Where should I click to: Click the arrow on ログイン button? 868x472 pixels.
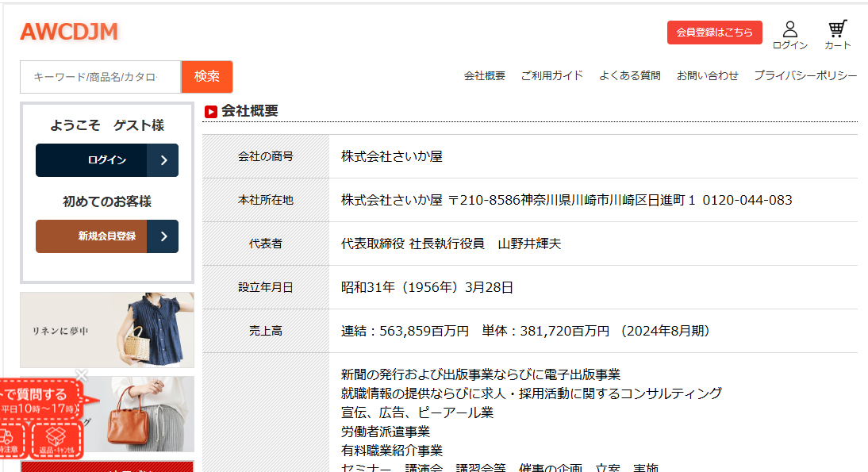(163, 160)
